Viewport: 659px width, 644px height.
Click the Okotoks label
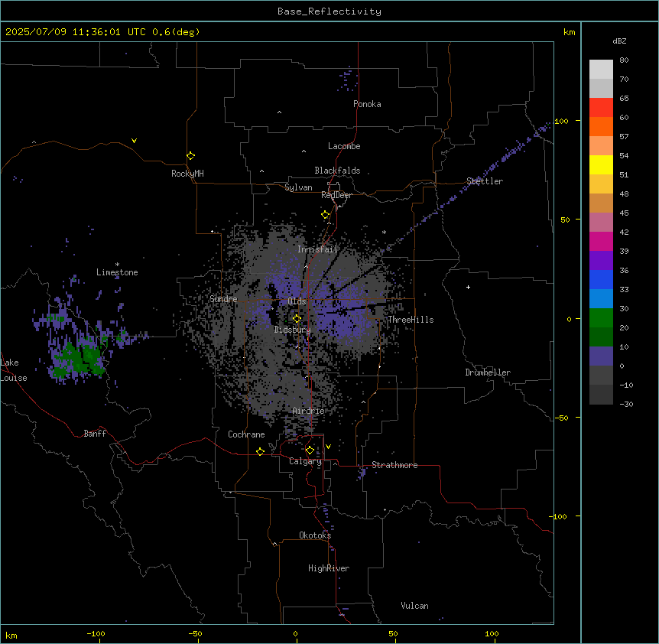click(x=315, y=535)
